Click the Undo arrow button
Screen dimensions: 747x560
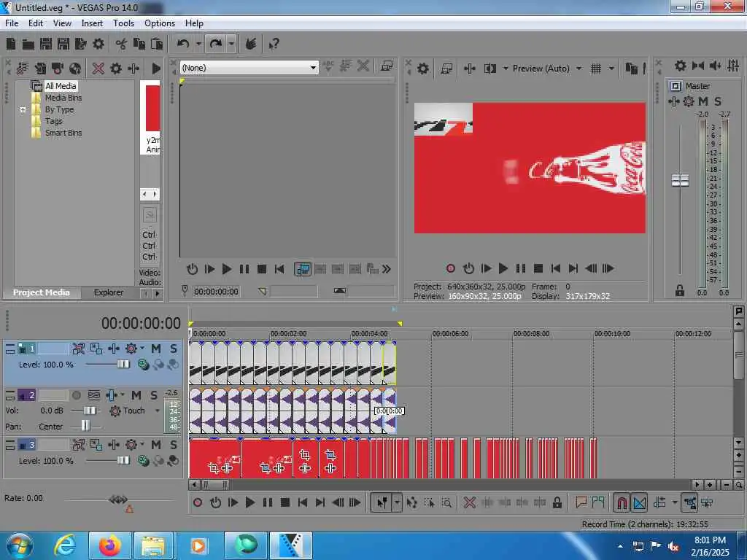183,44
